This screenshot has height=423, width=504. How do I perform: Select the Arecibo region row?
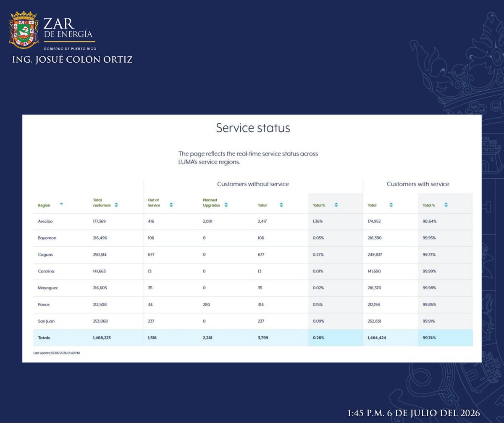[x=253, y=221]
